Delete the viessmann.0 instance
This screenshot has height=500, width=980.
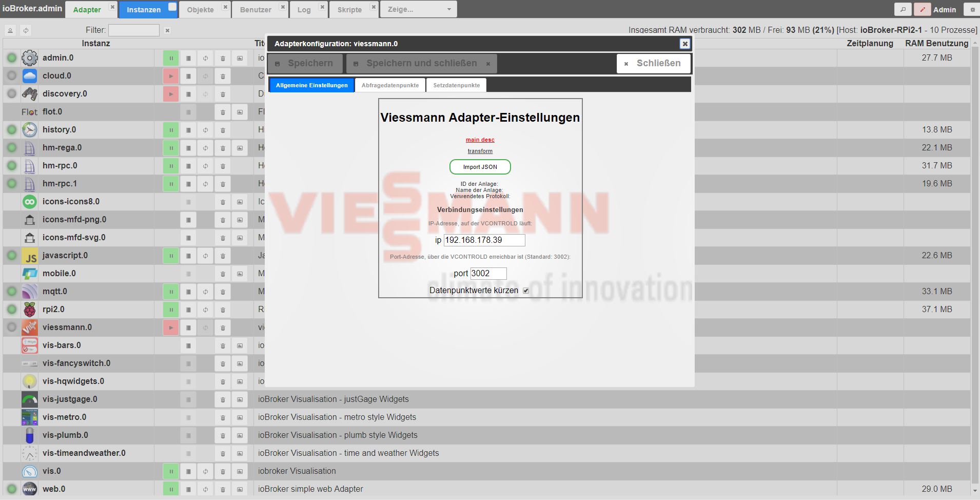(223, 328)
